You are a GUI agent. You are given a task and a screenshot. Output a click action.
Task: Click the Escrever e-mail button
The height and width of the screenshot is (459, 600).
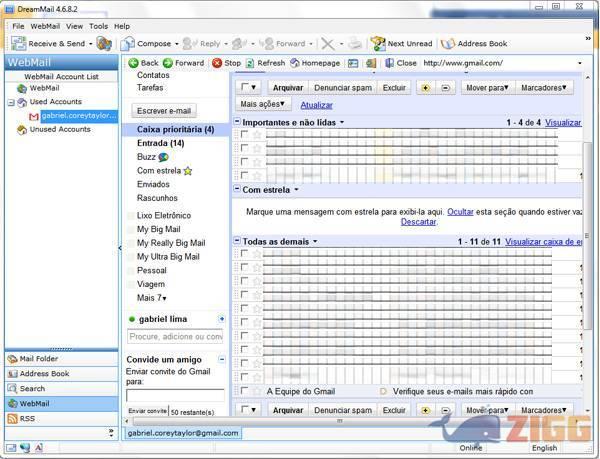click(166, 110)
